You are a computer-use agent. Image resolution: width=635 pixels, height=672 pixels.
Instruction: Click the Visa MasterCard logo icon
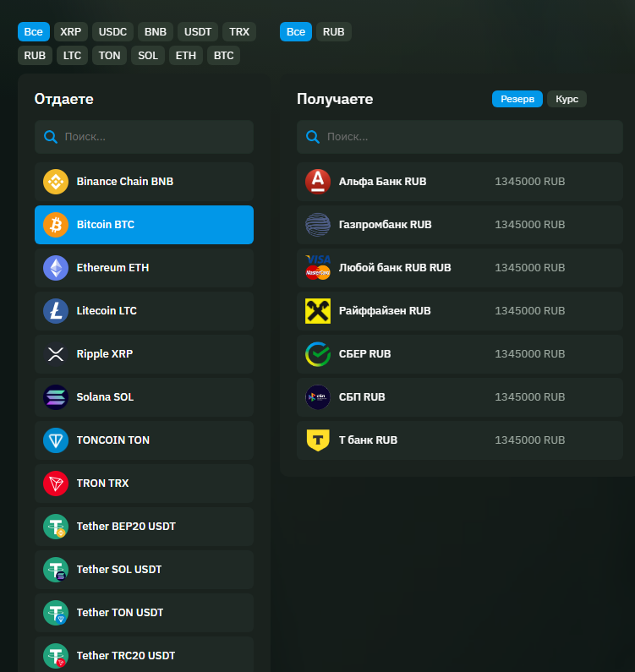click(x=318, y=268)
